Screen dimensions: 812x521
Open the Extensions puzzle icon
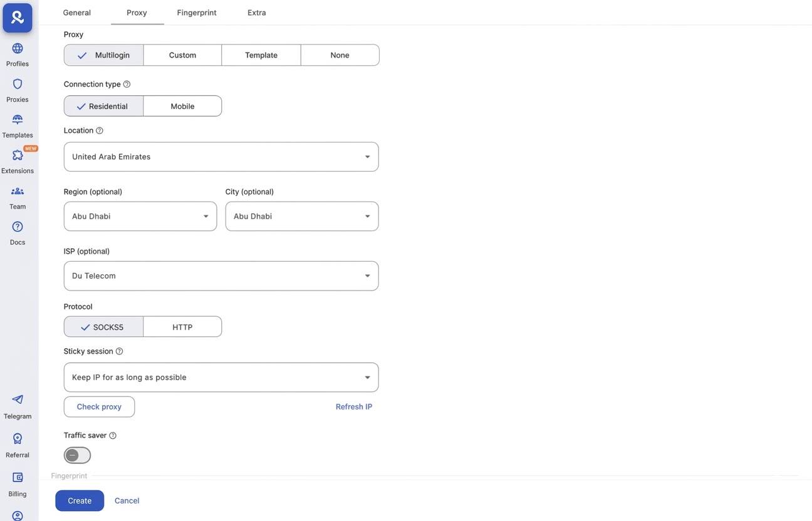click(18, 161)
